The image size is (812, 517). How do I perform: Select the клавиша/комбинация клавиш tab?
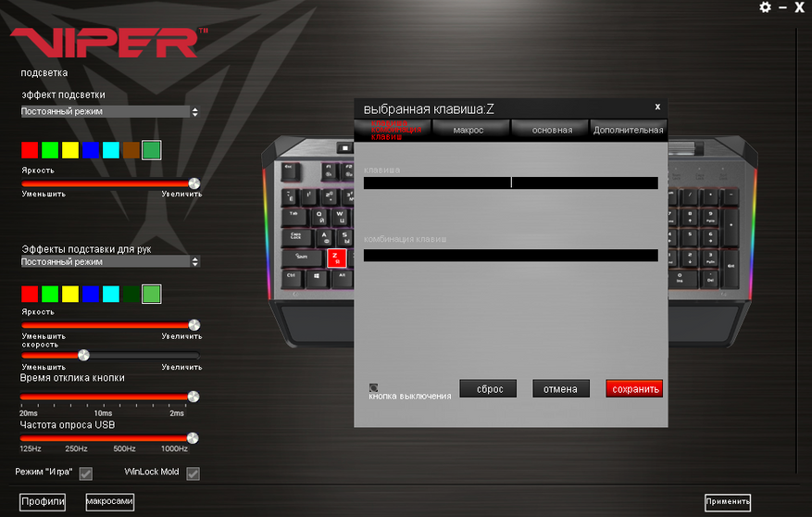(393, 130)
